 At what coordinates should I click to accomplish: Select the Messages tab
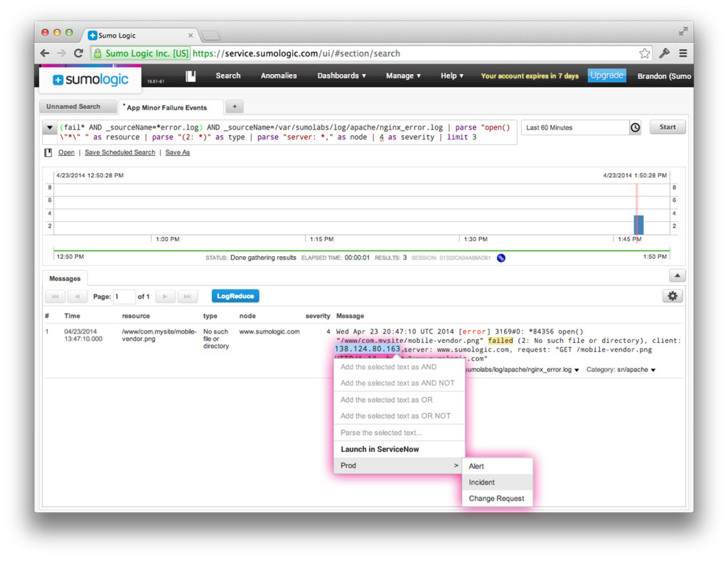point(65,279)
